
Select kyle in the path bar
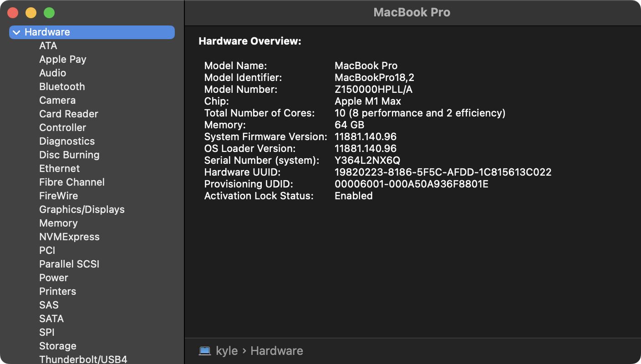point(227,351)
